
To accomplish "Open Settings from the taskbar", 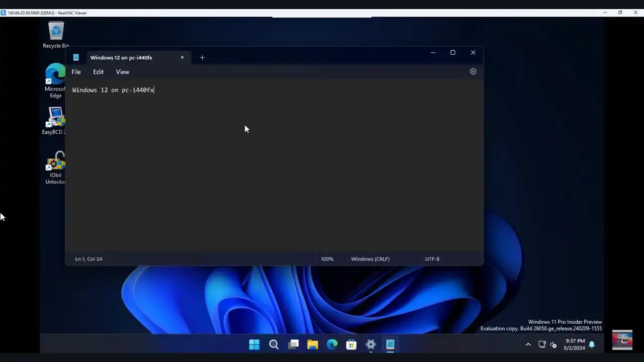I will [x=371, y=344].
